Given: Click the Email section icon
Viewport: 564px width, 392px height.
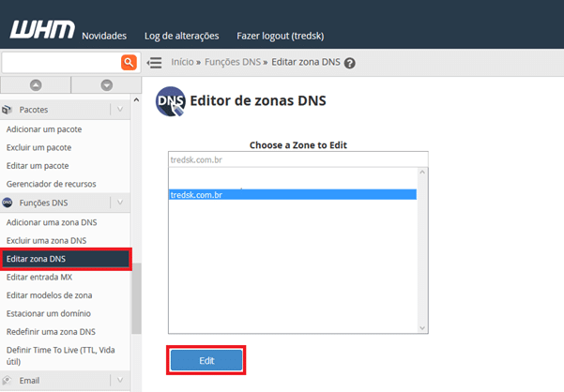Looking at the screenshot, I should pyautogui.click(x=8, y=380).
